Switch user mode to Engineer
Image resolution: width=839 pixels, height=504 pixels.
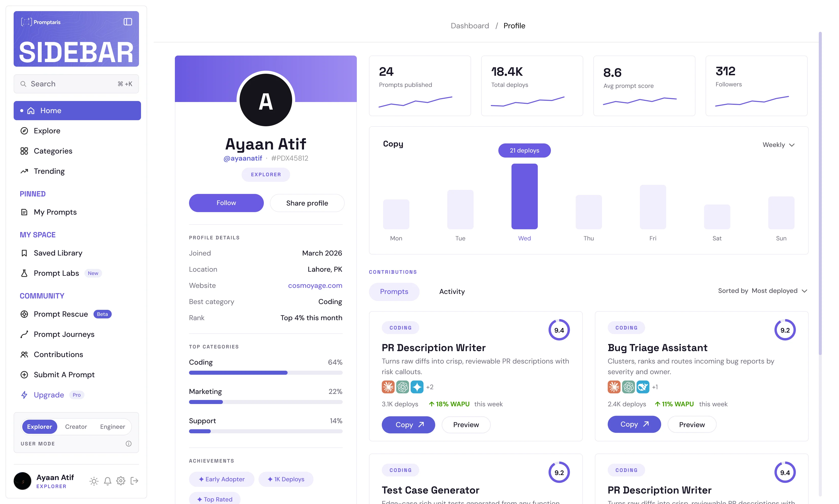click(x=112, y=426)
